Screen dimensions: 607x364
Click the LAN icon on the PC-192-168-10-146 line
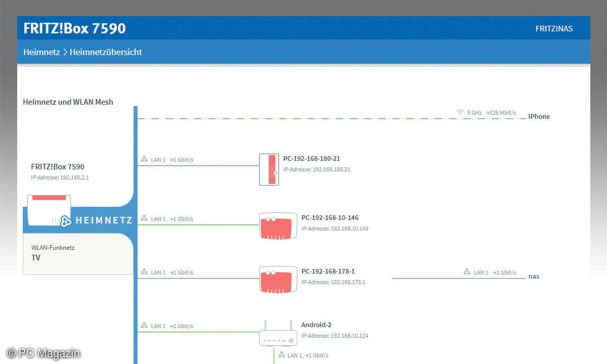coord(144,218)
